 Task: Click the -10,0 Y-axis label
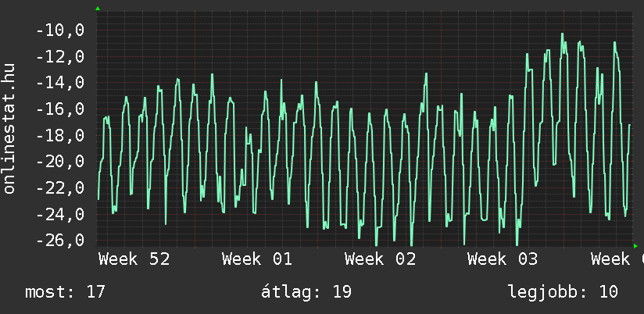click(x=59, y=30)
